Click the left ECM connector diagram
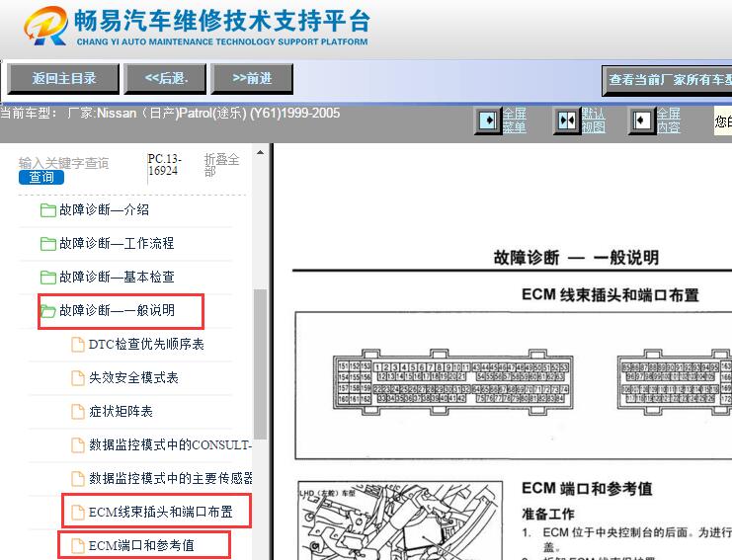 tap(452, 382)
